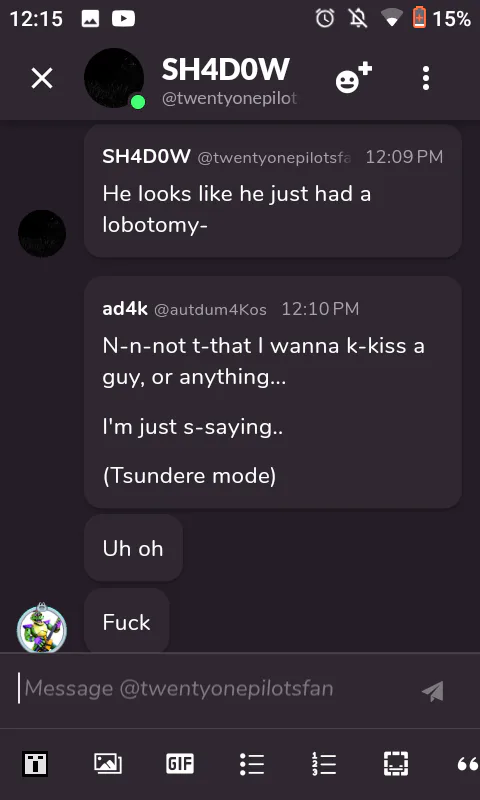Tap the quoted SH4D0W lobotomy message

tap(273, 191)
